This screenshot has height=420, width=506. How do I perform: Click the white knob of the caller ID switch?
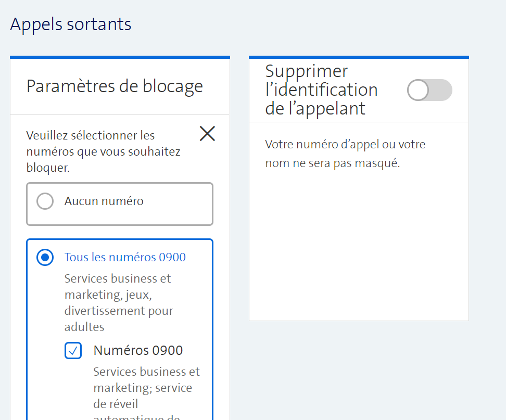point(418,90)
